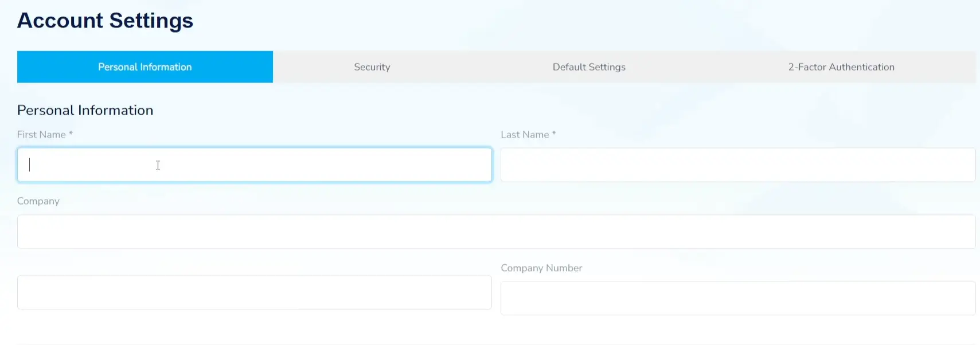Go to 2-Factor Authentication tab
The height and width of the screenshot is (345, 980).
tap(841, 67)
